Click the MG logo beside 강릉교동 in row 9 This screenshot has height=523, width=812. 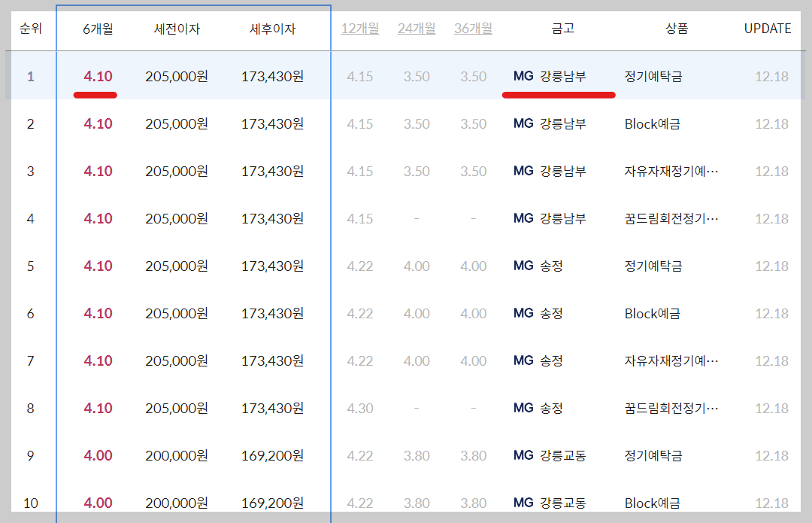click(524, 455)
